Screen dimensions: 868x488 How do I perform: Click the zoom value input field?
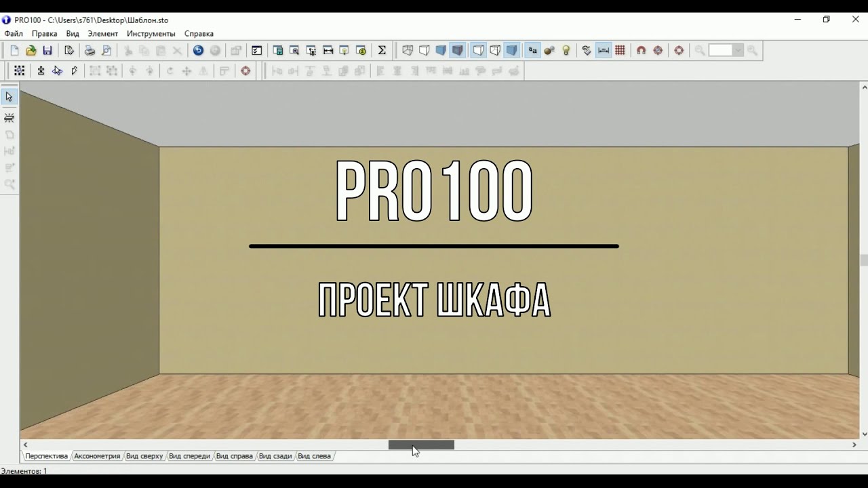tap(720, 50)
